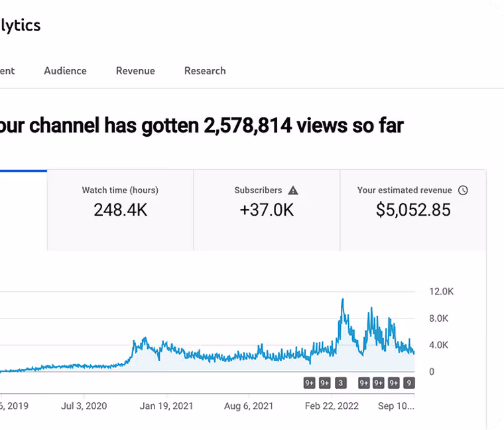Open the Research tab

coord(205,71)
